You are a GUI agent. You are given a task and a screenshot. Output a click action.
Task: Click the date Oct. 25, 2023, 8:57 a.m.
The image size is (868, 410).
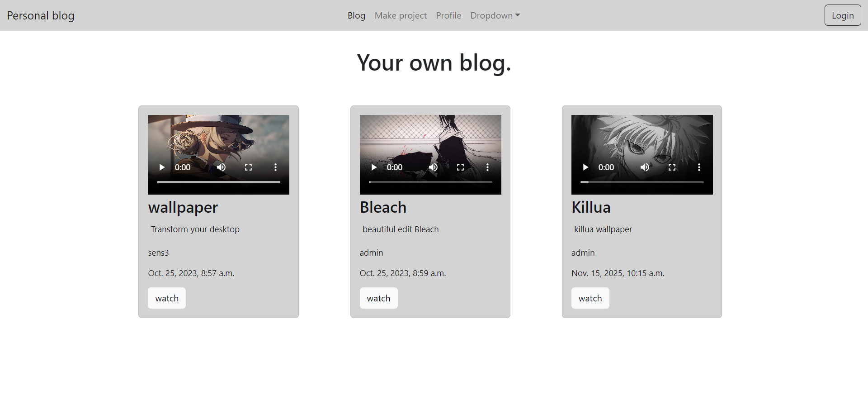pyautogui.click(x=191, y=273)
